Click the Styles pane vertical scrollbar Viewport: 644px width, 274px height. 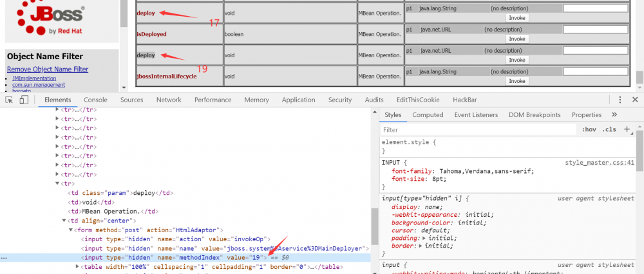(x=639, y=150)
